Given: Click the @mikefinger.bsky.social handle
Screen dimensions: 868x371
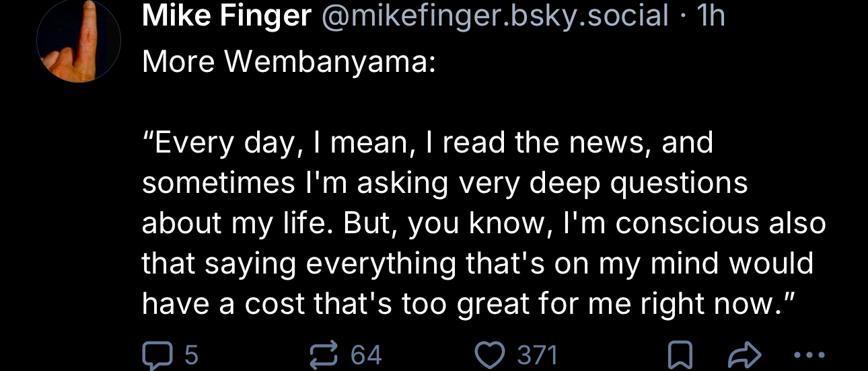Looking at the screenshot, I should point(495,15).
